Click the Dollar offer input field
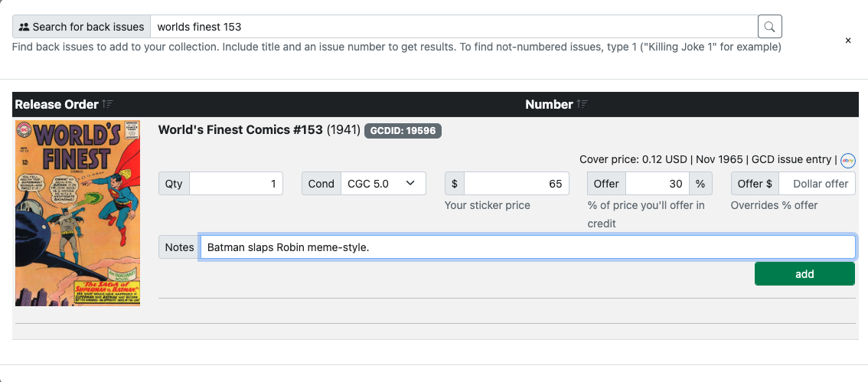 (817, 184)
